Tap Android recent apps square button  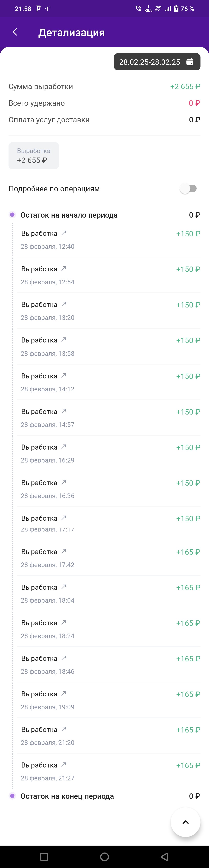coord(44,857)
